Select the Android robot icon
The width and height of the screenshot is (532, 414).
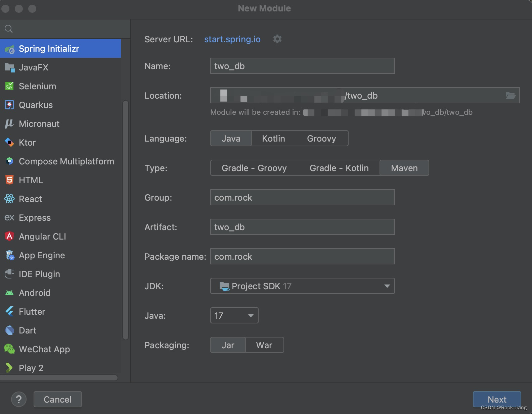pyautogui.click(x=9, y=293)
